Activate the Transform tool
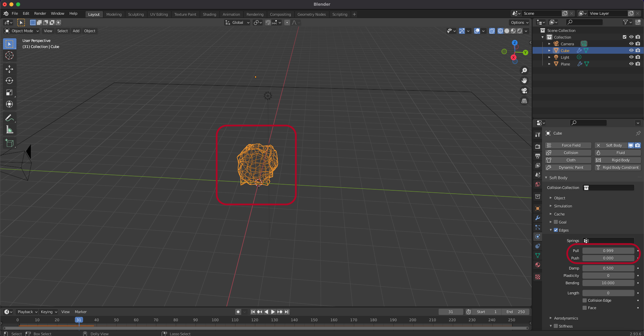Viewport: 644px width, 336px height. point(9,104)
